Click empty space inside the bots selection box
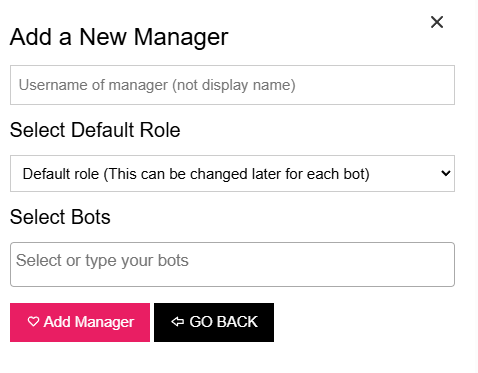Screen dimensions: 478x373 tap(320, 264)
